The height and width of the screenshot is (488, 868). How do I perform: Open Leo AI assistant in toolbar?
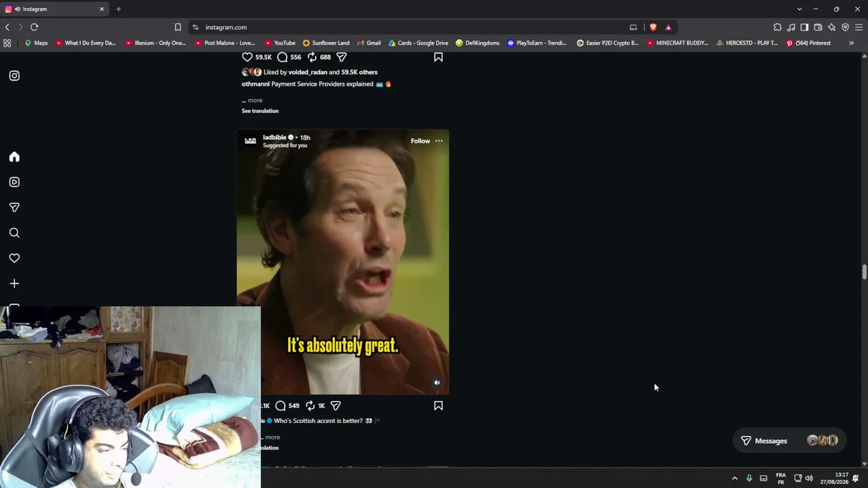831,27
